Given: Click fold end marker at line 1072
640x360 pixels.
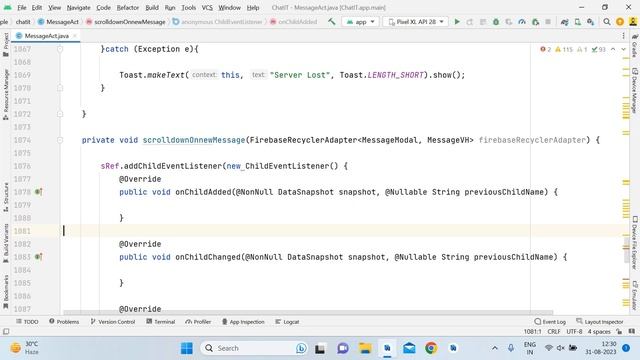Looking at the screenshot, I should point(60,114).
